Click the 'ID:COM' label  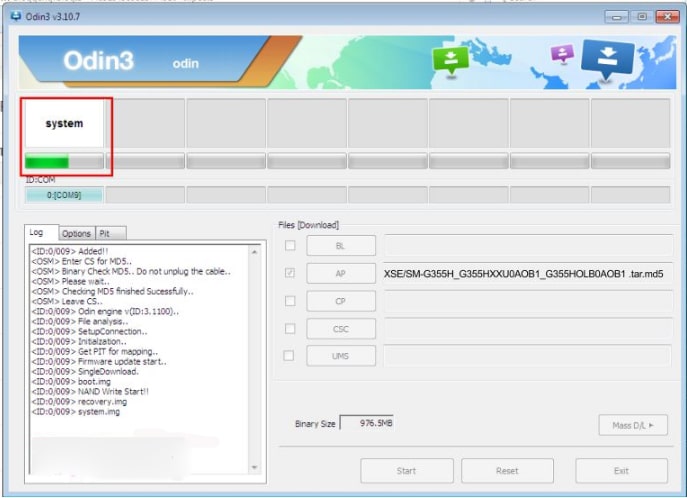coord(41,180)
